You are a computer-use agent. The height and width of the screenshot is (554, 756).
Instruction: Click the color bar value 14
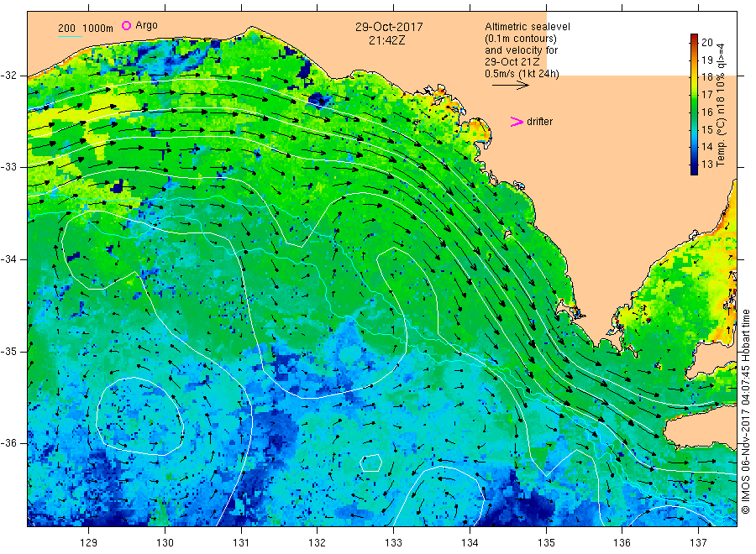707,146
